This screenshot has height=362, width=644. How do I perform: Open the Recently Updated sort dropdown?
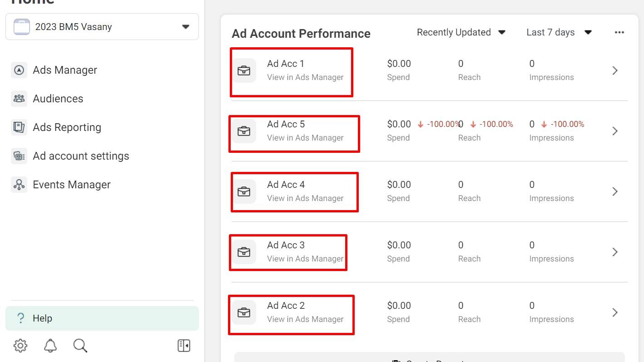point(461,32)
